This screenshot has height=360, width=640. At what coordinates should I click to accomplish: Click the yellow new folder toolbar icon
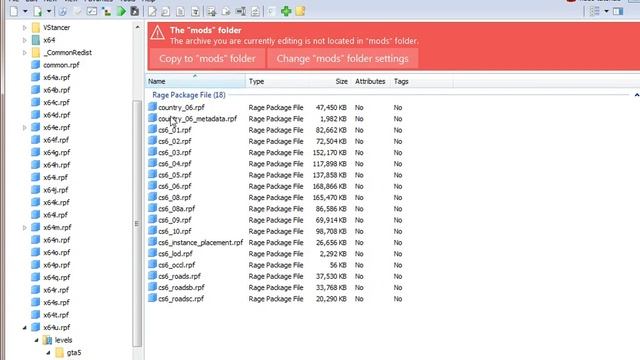pos(300,11)
